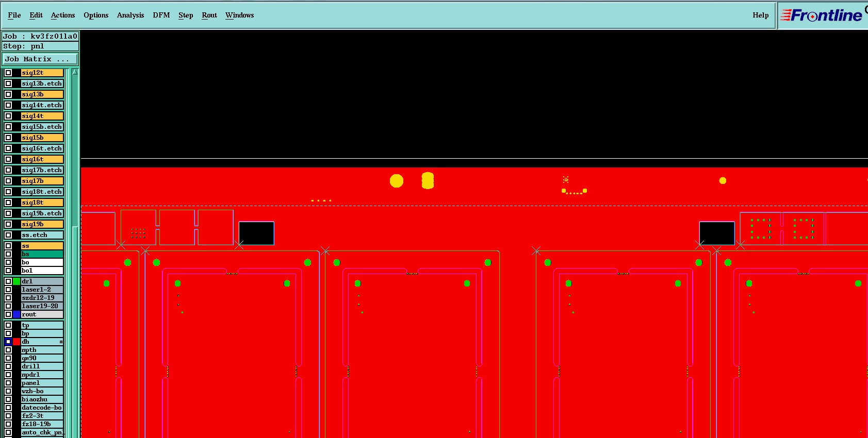Open the DFM menu
The width and height of the screenshot is (868, 438).
click(161, 15)
